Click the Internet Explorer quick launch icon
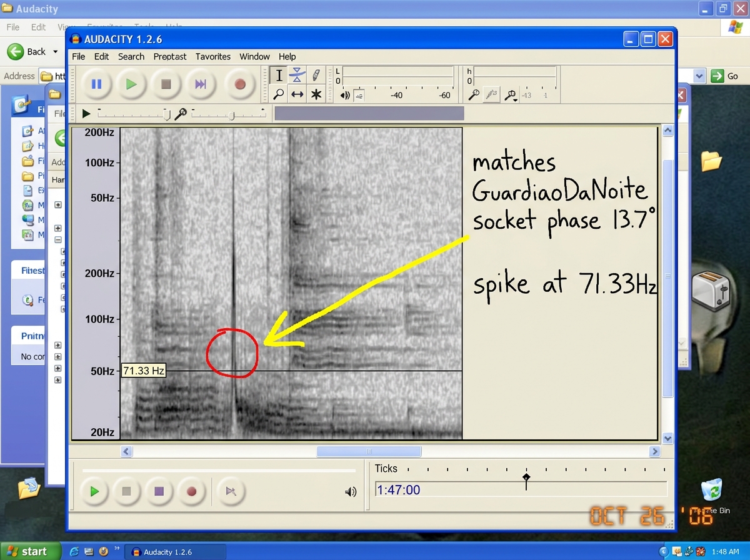The height and width of the screenshot is (560, 750). coord(74,552)
